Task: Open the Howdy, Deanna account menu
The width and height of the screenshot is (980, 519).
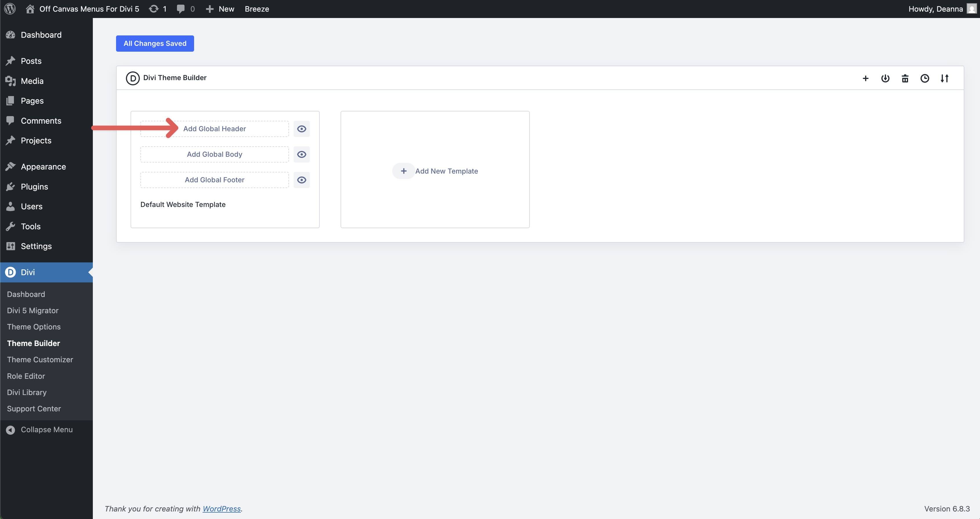Action: 936,8
